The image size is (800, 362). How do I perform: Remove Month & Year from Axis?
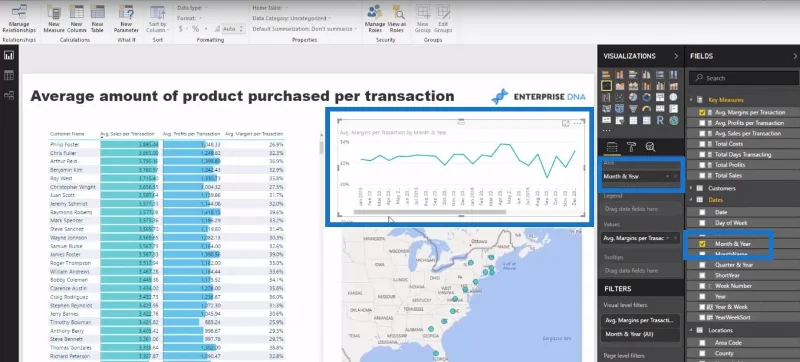click(x=676, y=176)
